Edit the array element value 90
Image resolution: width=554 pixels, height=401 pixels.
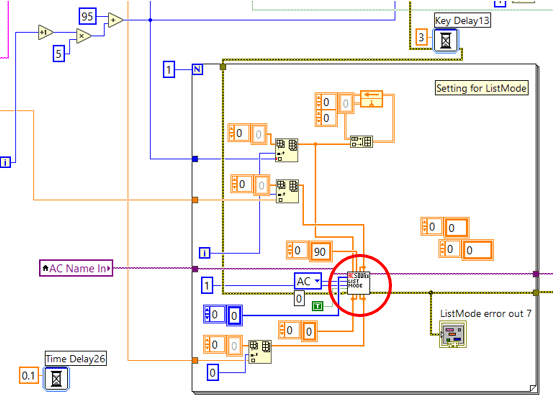[x=320, y=252]
